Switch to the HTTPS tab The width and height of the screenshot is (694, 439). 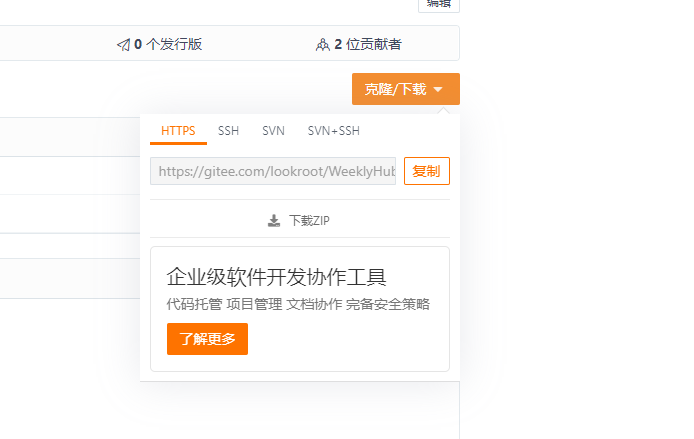pos(178,131)
